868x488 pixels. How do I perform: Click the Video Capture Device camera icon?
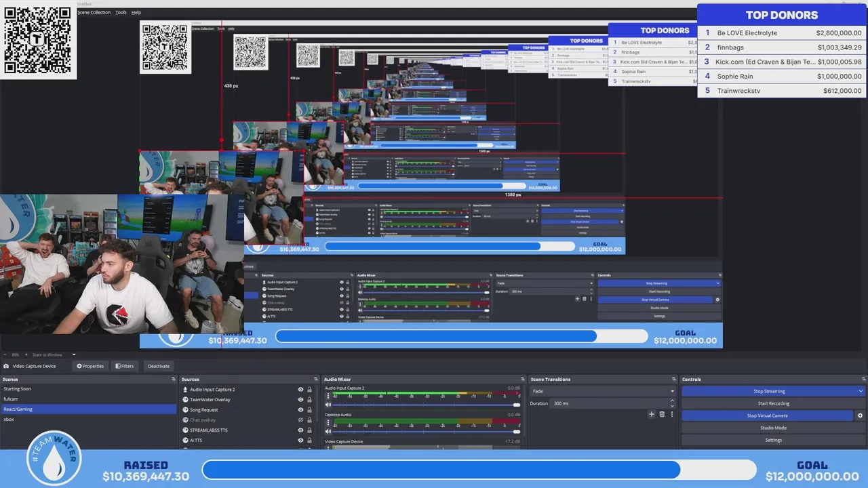coord(6,366)
